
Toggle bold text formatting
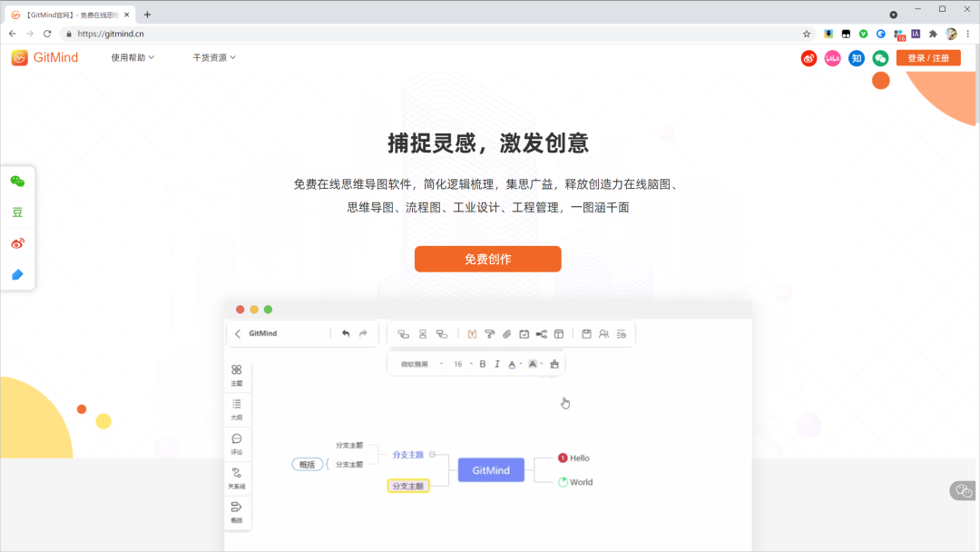[483, 364]
